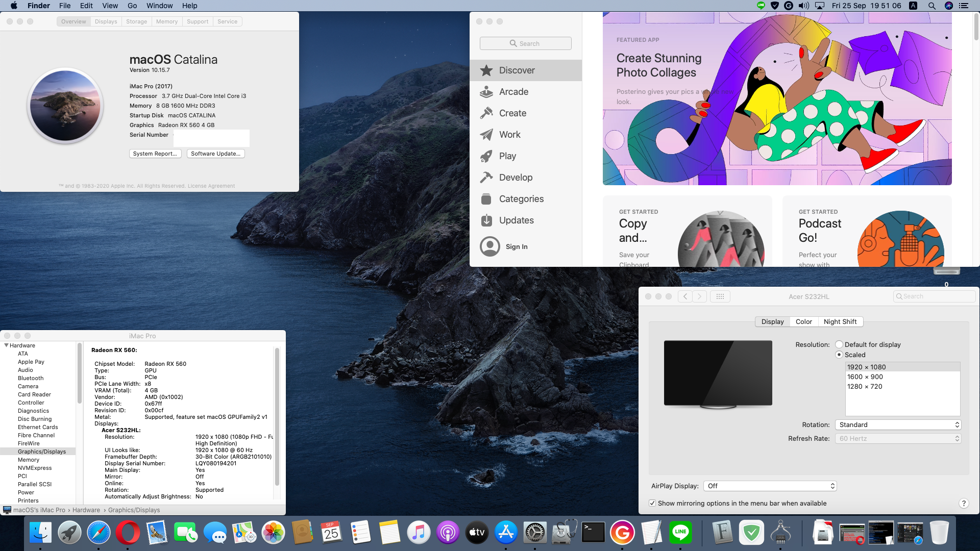This screenshot has height=551, width=980.
Task: Open Trash in the Dock
Action: click(x=939, y=533)
